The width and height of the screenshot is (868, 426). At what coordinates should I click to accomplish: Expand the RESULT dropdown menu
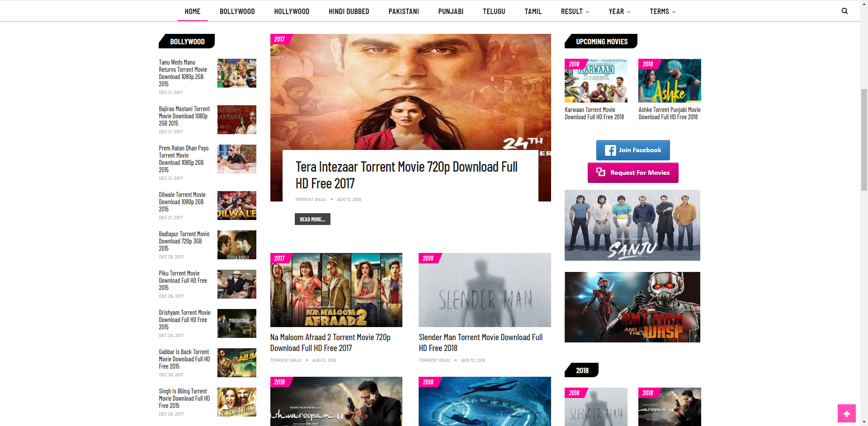[x=575, y=12]
